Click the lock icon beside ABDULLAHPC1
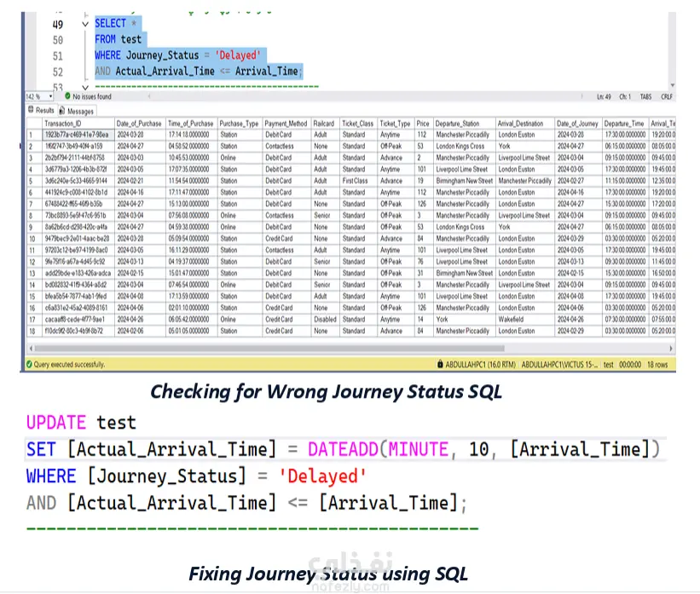The height and width of the screenshot is (594, 700). point(440,364)
